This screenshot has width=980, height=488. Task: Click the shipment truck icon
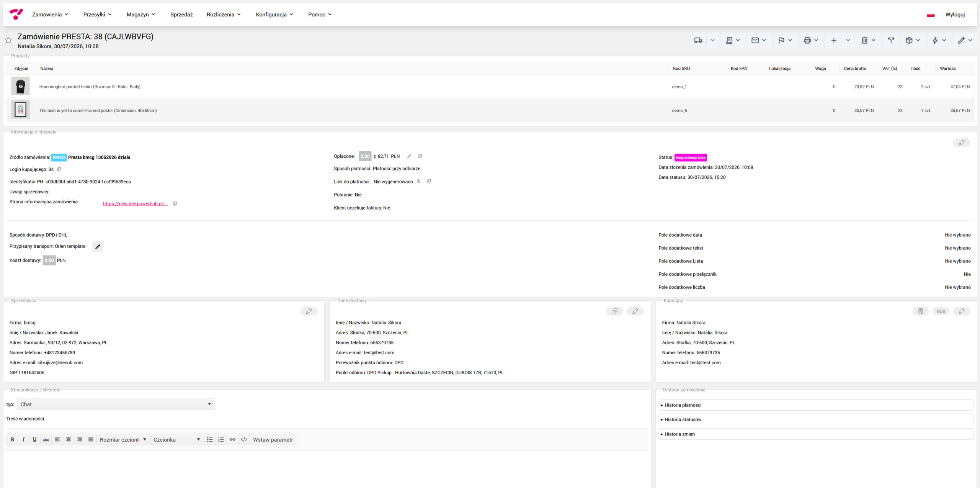pyautogui.click(x=698, y=40)
